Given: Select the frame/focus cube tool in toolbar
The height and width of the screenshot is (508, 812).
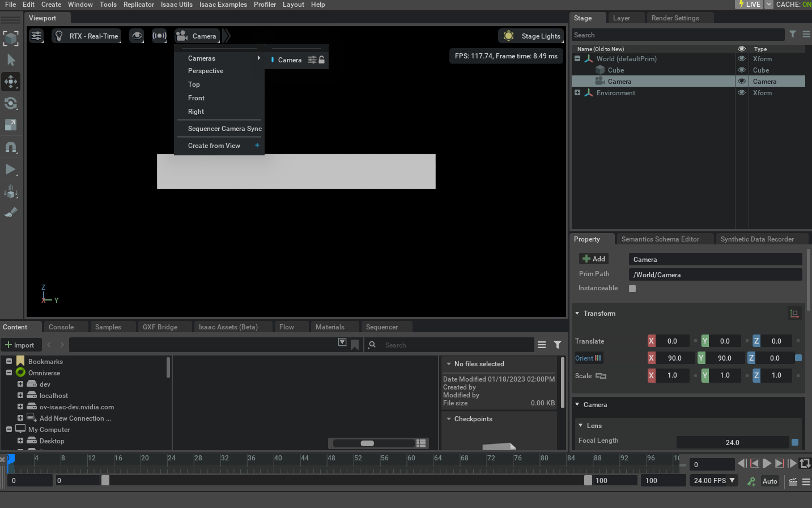Looking at the screenshot, I should pos(11,39).
